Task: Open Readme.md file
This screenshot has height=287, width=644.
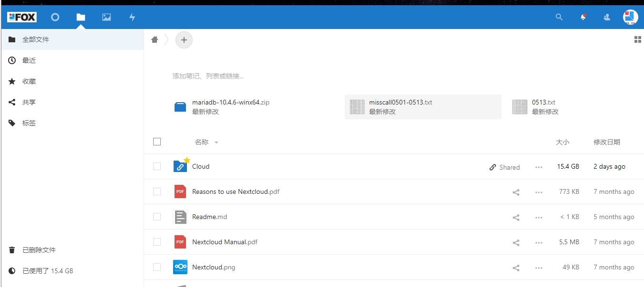Action: [210, 217]
